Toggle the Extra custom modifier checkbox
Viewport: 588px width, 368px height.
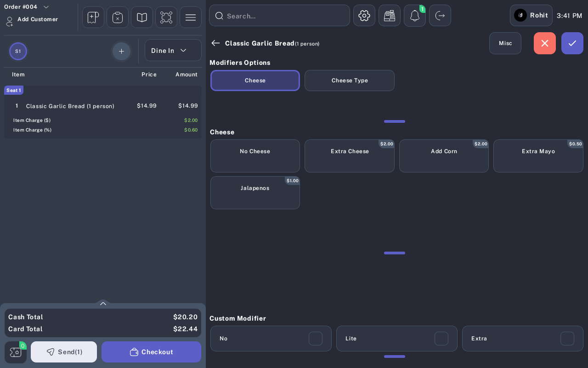[x=567, y=339]
